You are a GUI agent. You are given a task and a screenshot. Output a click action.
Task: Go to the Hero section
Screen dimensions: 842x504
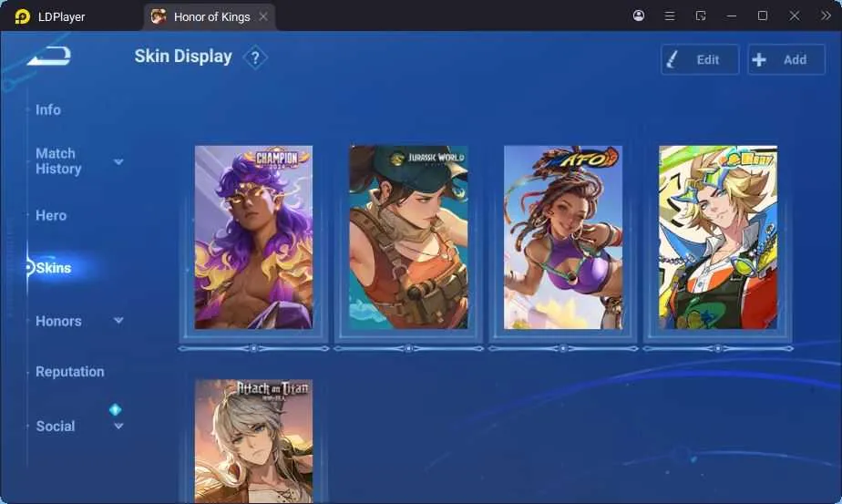tap(51, 215)
